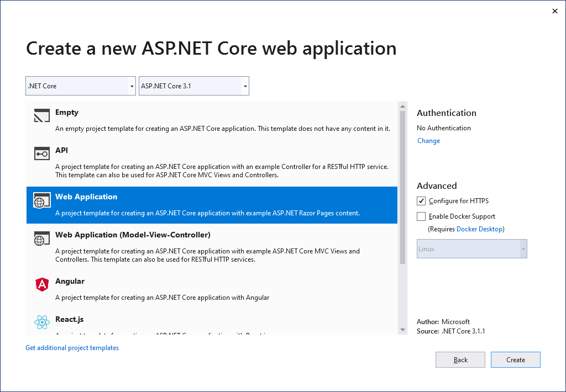Click the Change authentication link

[428, 141]
